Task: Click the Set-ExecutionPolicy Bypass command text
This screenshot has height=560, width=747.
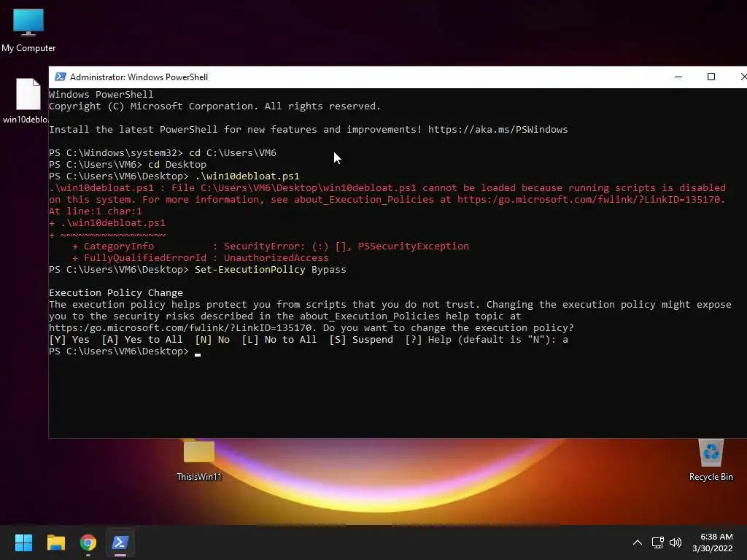Action: [270, 270]
